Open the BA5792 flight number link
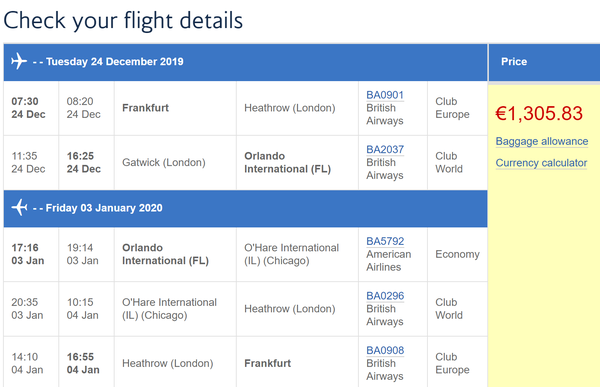The height and width of the screenshot is (387, 600). (385, 241)
